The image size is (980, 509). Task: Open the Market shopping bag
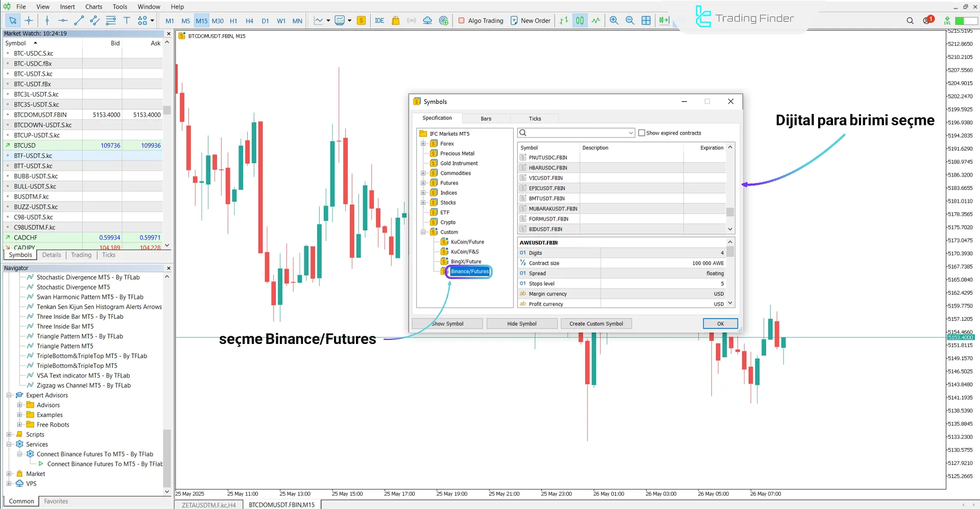pyautogui.click(x=396, y=20)
